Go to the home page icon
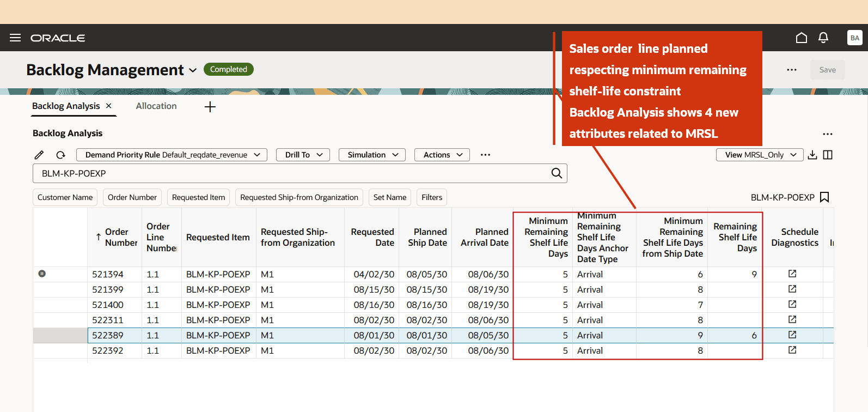868x412 pixels. [x=802, y=38]
